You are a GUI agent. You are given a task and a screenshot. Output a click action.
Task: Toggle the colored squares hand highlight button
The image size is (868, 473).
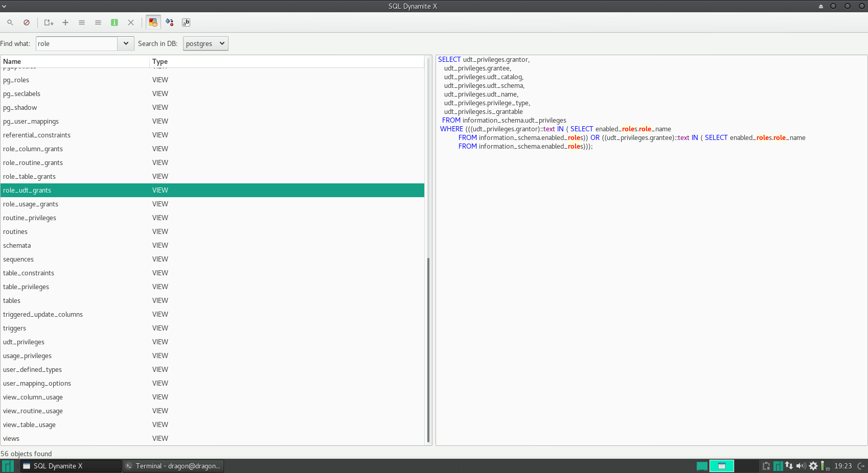tap(153, 22)
